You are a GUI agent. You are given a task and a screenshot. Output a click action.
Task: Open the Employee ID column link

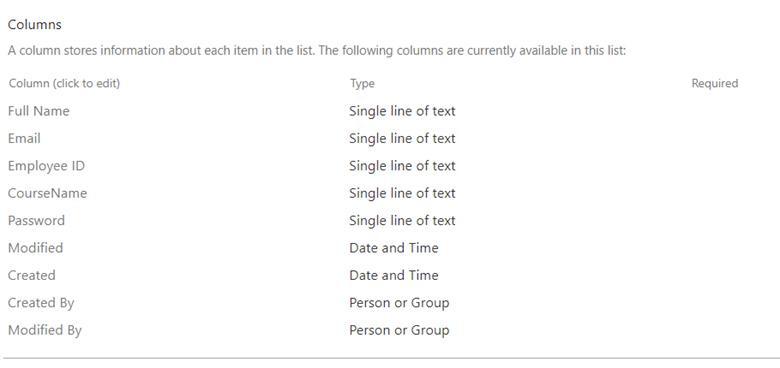(x=46, y=166)
